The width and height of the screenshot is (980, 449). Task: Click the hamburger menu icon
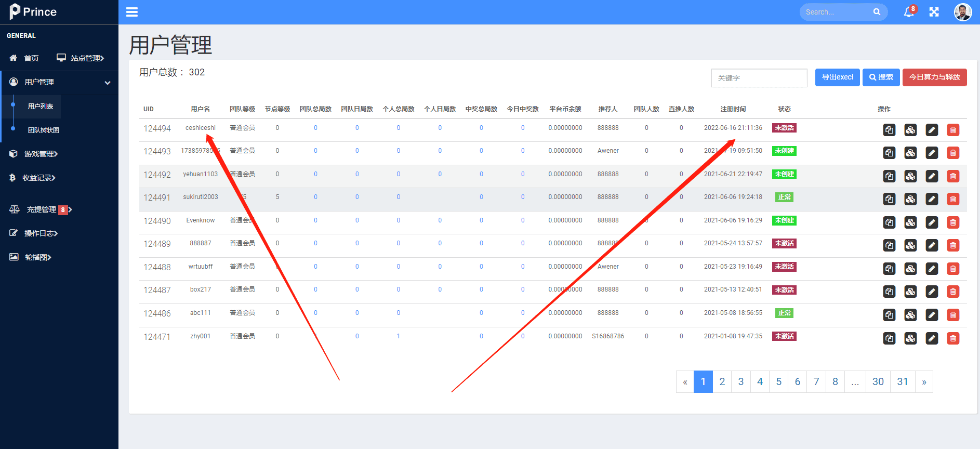132,12
